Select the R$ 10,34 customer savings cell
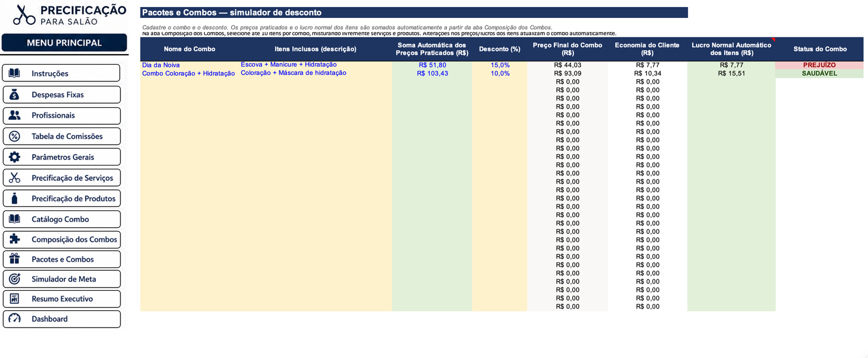Screen dimensions: 868x358 [647, 73]
